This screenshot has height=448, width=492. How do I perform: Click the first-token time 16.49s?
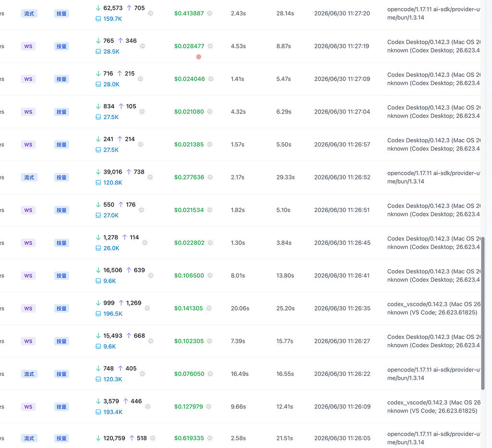(x=240, y=374)
